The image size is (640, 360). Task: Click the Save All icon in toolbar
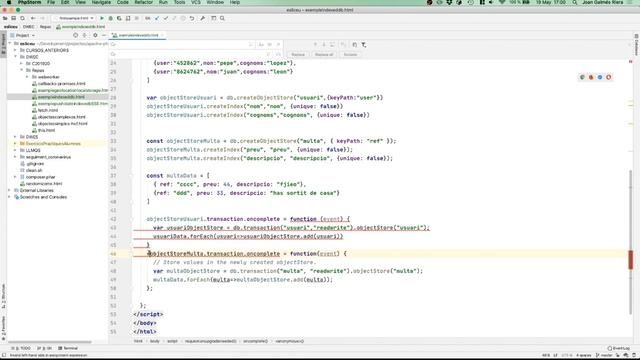pyautogui.click(x=13, y=18)
